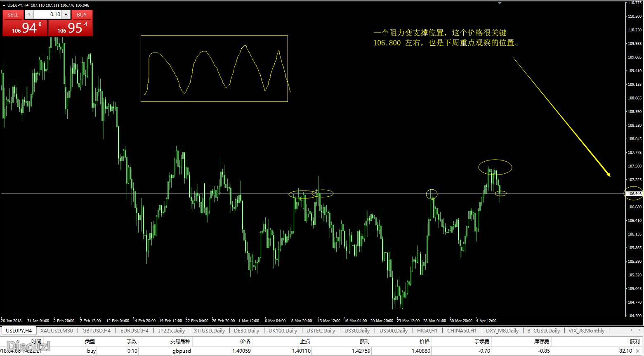This screenshot has width=644, height=356.
Task: Open the GBPUSD,H4 chart tab
Action: pyautogui.click(x=97, y=330)
